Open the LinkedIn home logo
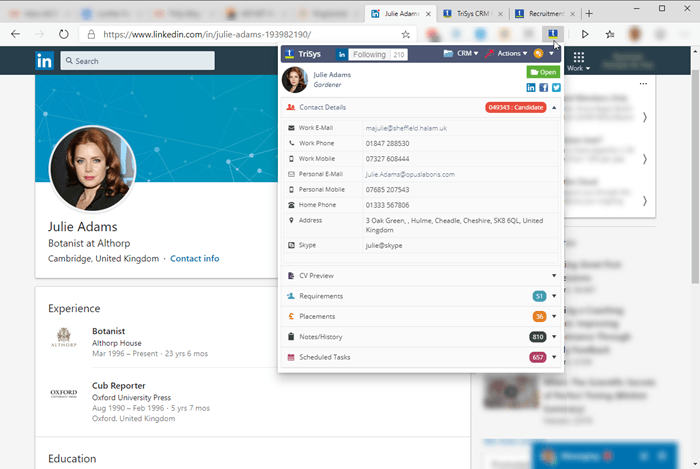This screenshot has height=469, width=700. [x=44, y=61]
